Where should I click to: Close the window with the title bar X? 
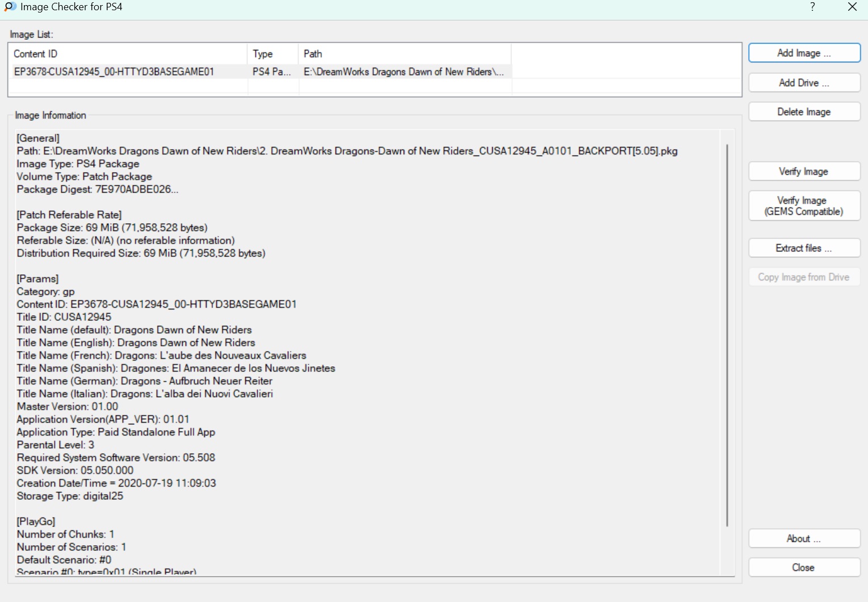[852, 7]
